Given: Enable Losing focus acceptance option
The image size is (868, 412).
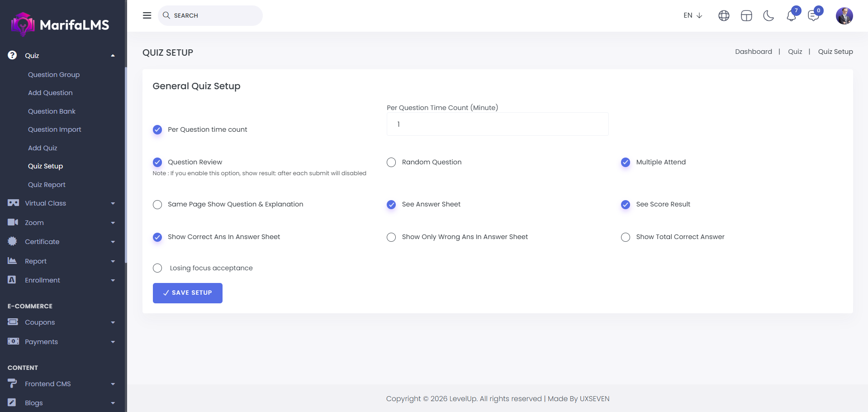Looking at the screenshot, I should pyautogui.click(x=157, y=268).
